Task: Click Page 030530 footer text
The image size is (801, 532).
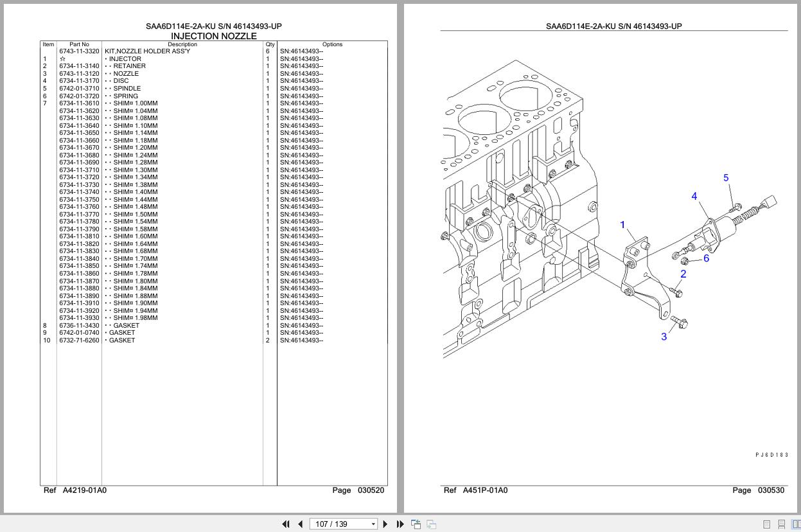Action: tap(759, 490)
